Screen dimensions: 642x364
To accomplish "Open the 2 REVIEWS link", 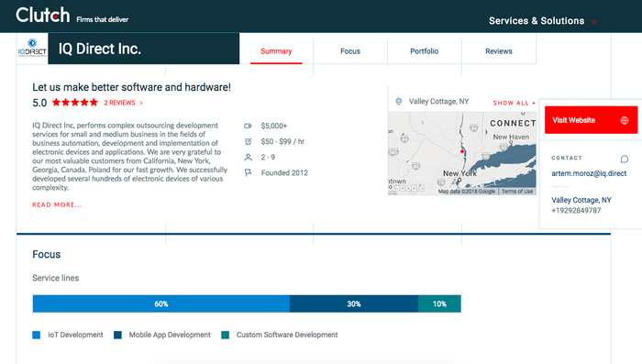I will (x=119, y=103).
